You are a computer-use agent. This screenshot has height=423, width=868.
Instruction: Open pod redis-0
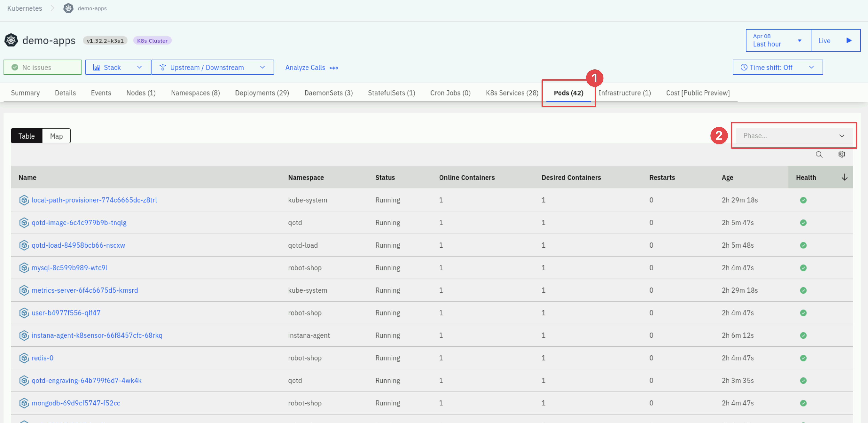click(x=42, y=358)
